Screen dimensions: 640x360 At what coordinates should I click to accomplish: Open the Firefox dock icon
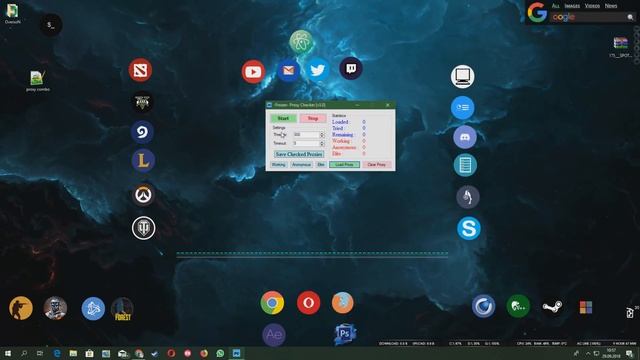point(342,302)
